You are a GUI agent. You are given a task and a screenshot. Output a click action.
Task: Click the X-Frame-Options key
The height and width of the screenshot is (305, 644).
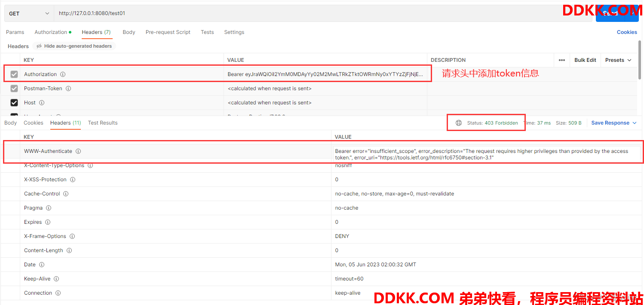tap(45, 236)
